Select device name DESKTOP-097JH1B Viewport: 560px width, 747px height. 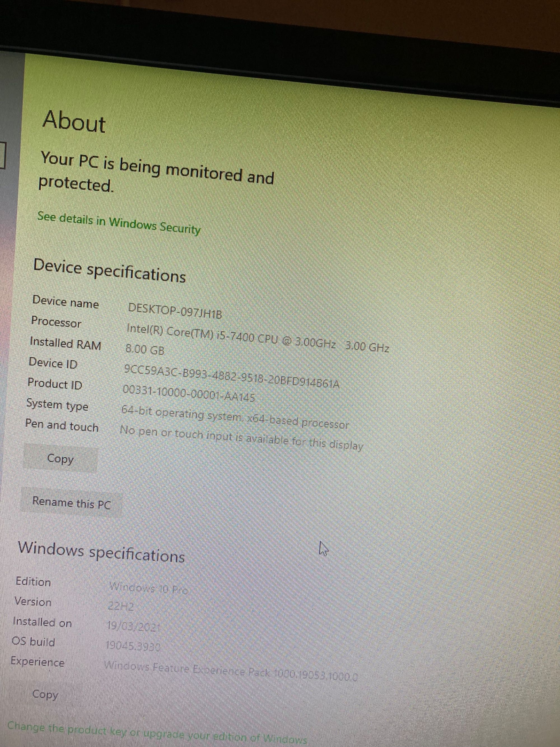pyautogui.click(x=175, y=311)
